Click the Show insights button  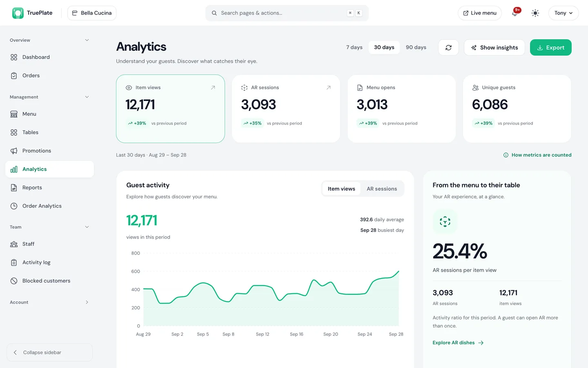(x=494, y=47)
